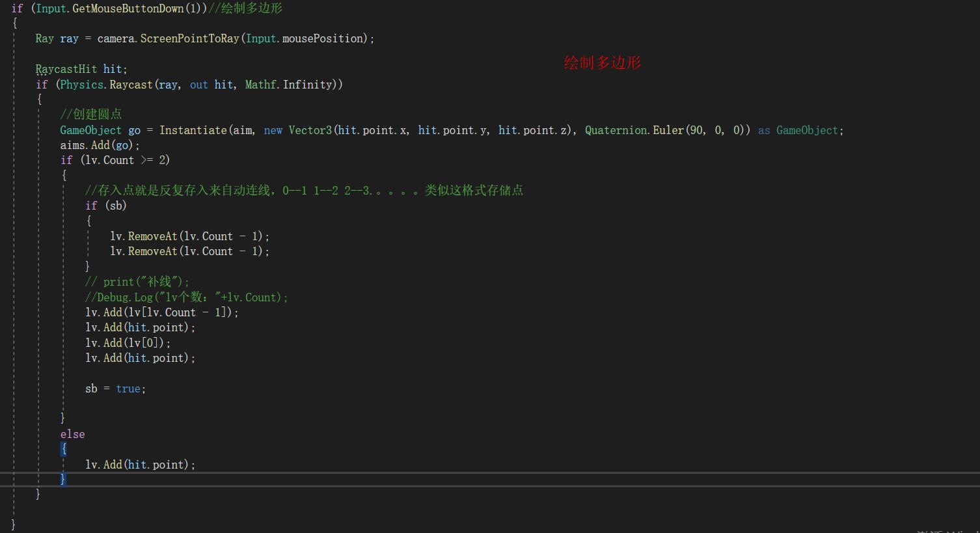This screenshot has height=533, width=980.
Task: Click the "else" keyword
Action: 72,434
